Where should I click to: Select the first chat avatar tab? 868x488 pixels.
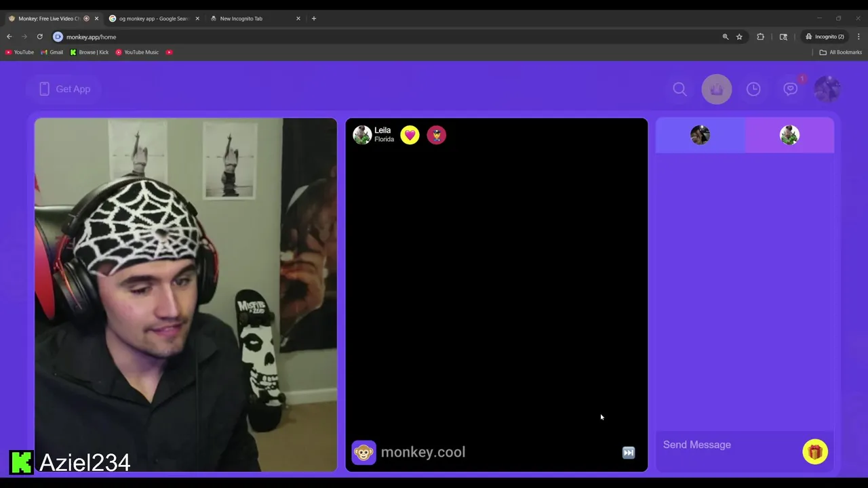(700, 135)
